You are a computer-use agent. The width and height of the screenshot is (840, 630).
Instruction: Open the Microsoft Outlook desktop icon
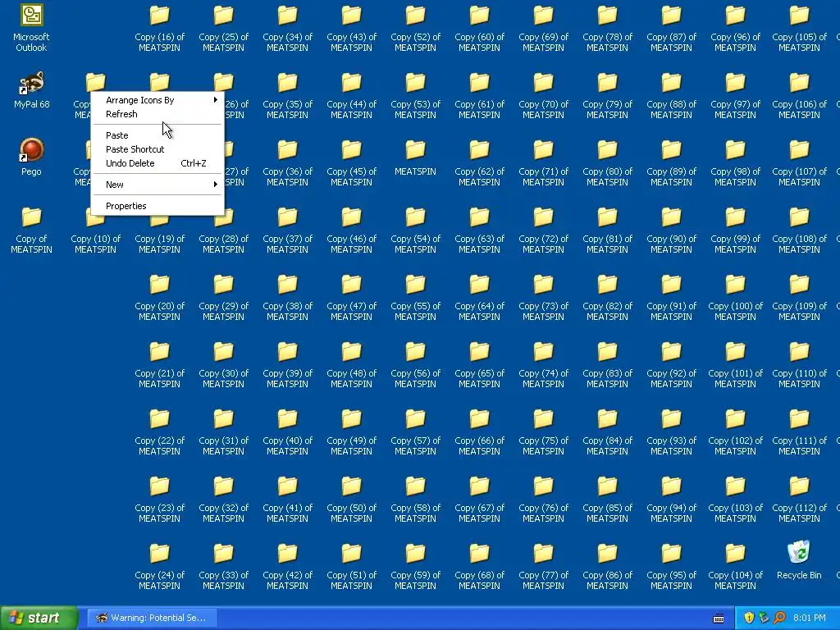[31, 27]
